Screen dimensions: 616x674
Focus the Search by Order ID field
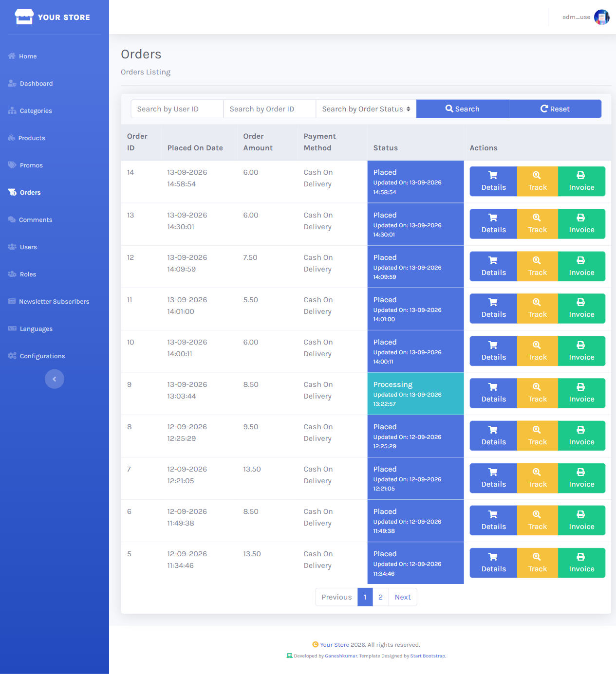coord(270,109)
